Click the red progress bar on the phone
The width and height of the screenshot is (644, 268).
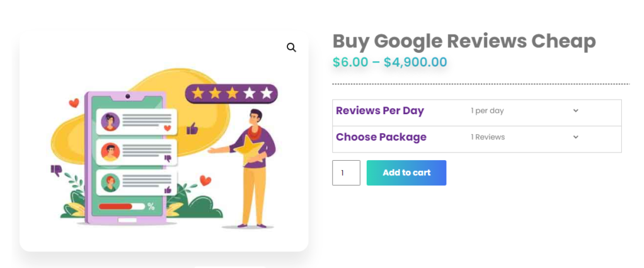(116, 206)
